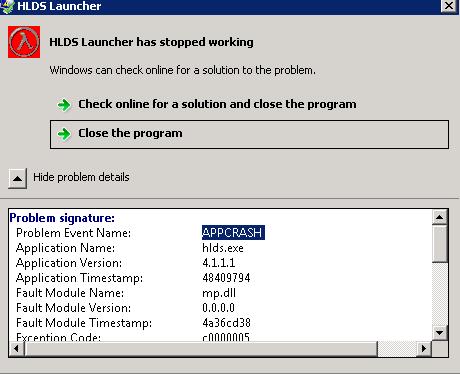Click the horizontal scrollbar thumb
This screenshot has width=460, height=374.
(201, 349)
